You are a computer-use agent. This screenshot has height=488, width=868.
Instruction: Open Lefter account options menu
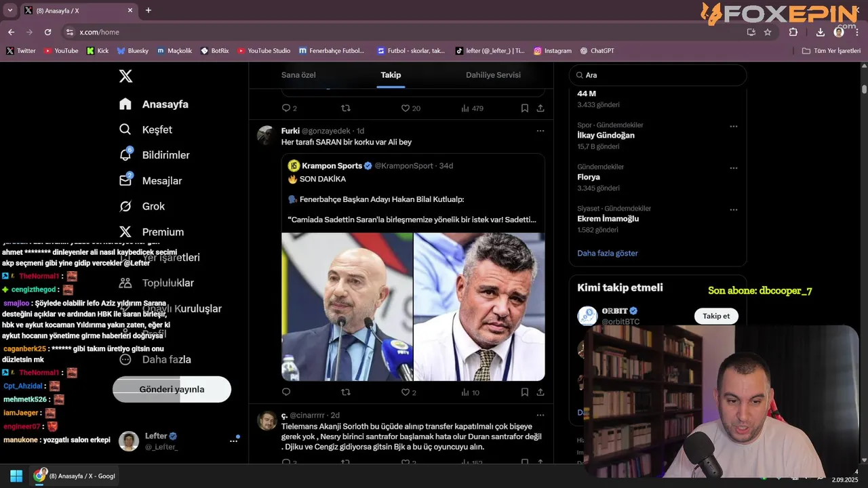(233, 441)
